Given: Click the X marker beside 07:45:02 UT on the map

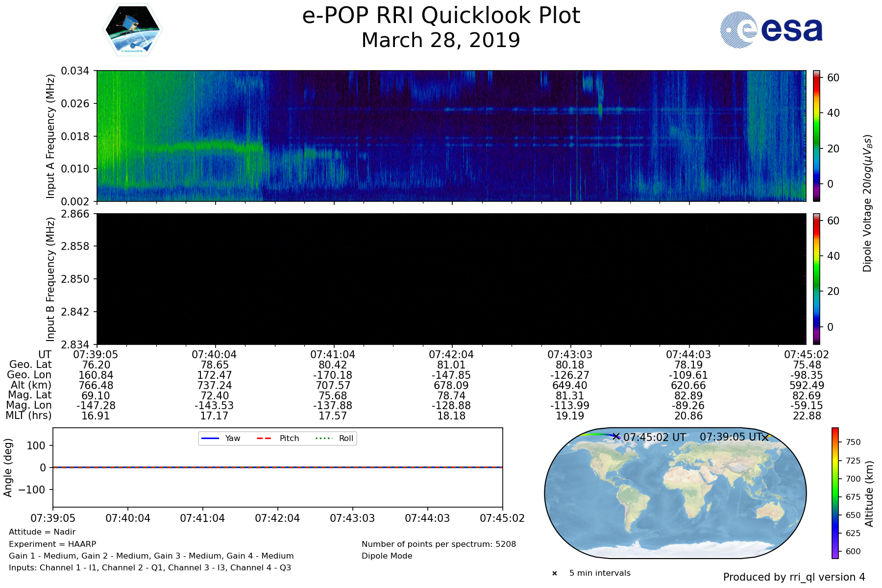Looking at the screenshot, I should coord(616,436).
